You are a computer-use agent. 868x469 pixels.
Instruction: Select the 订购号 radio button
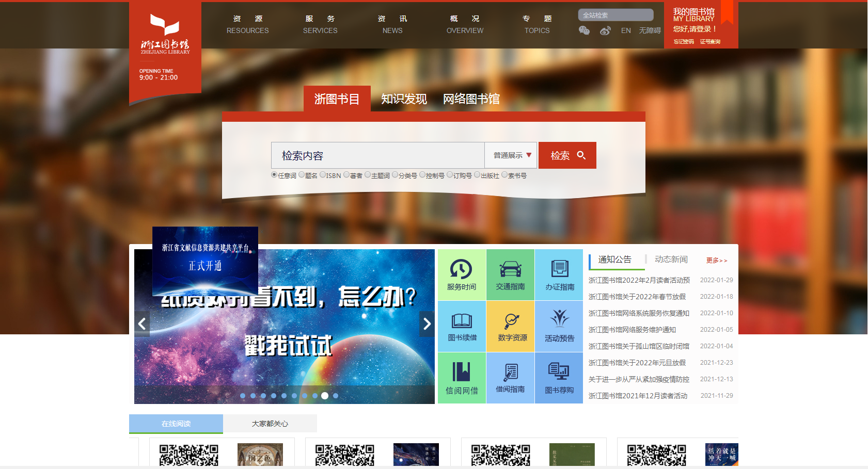click(450, 175)
